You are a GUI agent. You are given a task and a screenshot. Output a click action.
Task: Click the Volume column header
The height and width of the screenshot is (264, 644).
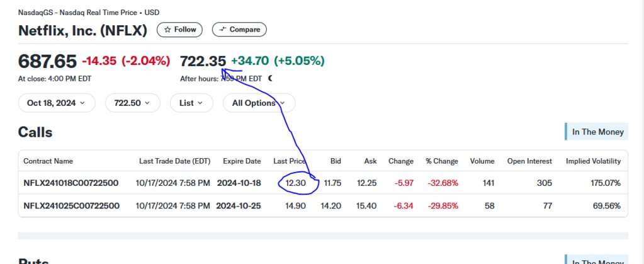[x=482, y=161]
